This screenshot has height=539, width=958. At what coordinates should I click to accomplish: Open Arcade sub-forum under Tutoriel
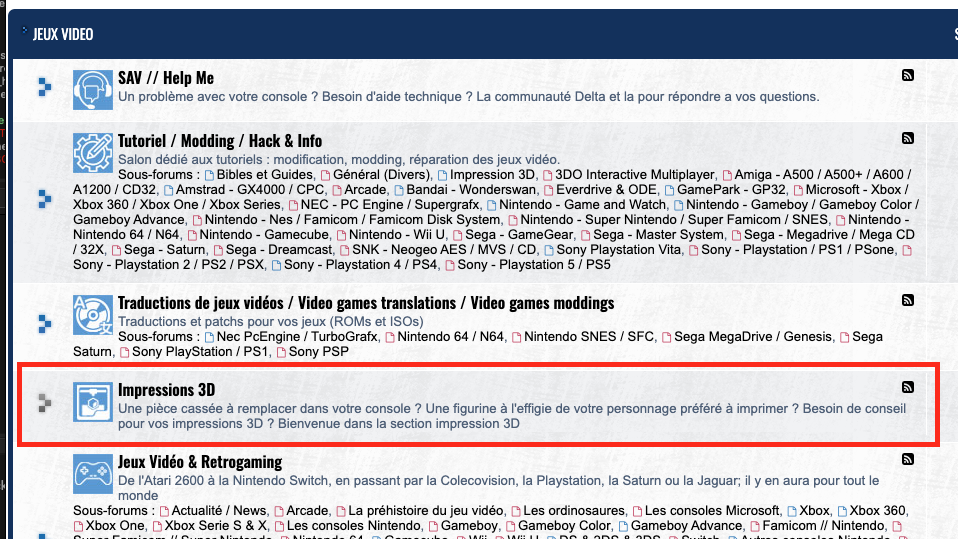[365, 189]
